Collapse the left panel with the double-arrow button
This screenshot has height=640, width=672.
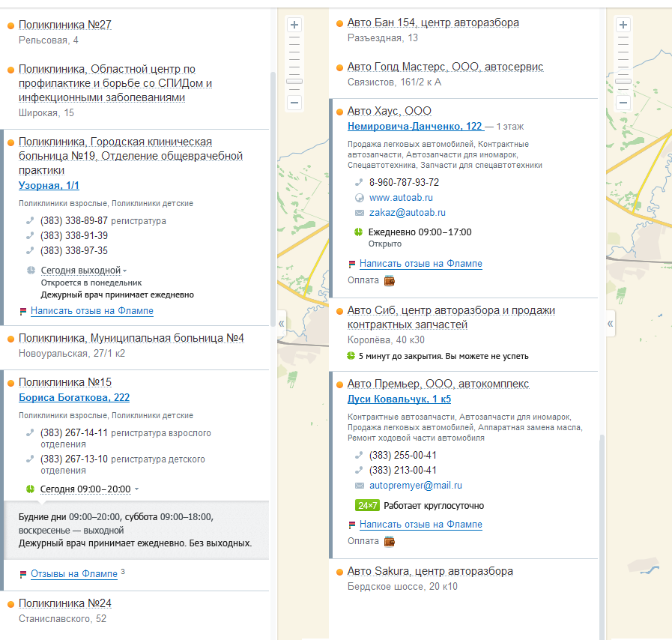pos(282,324)
